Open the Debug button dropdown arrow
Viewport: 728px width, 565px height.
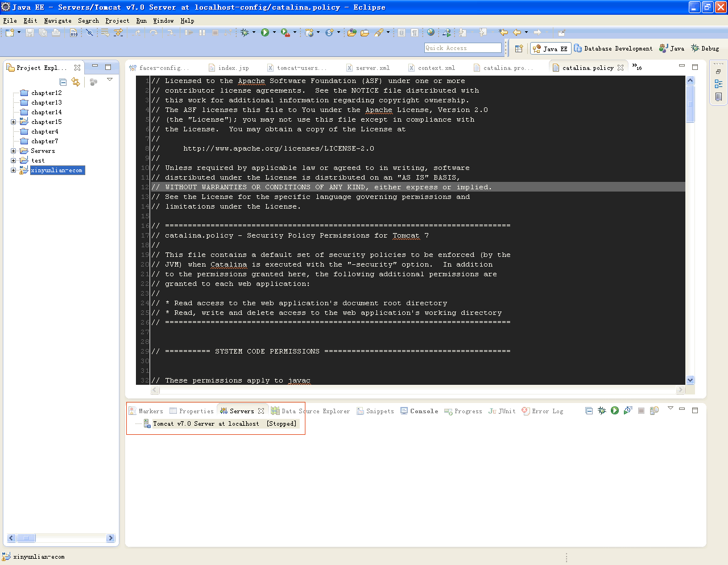point(254,33)
